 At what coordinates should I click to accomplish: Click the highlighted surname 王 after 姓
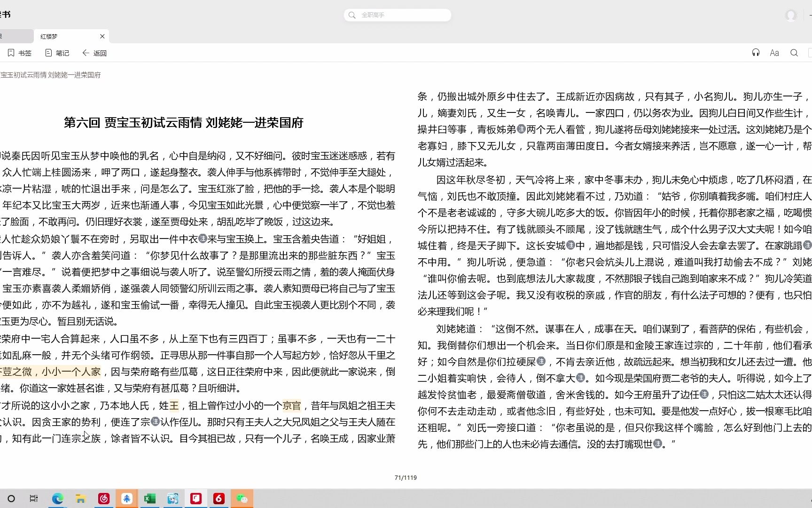(x=174, y=405)
